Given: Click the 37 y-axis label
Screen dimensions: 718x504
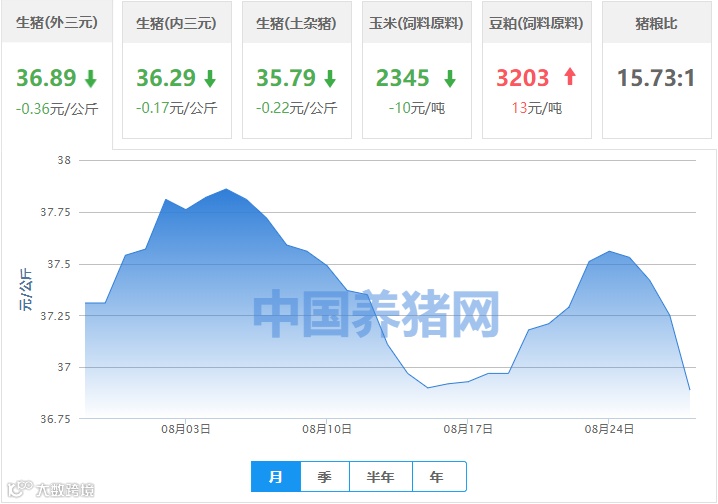Looking at the screenshot, I should point(64,367).
